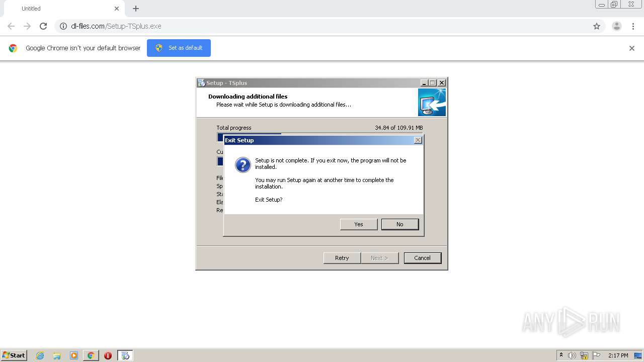Image resolution: width=644 pixels, height=362 pixels.
Task: Click 'Exit Setup?' question text
Action: point(269,200)
